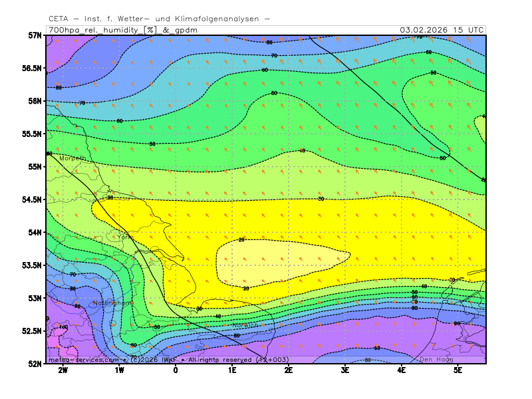This screenshot has width=532, height=399.
Task: Select the 2W longitude axis label
Action: (x=63, y=370)
